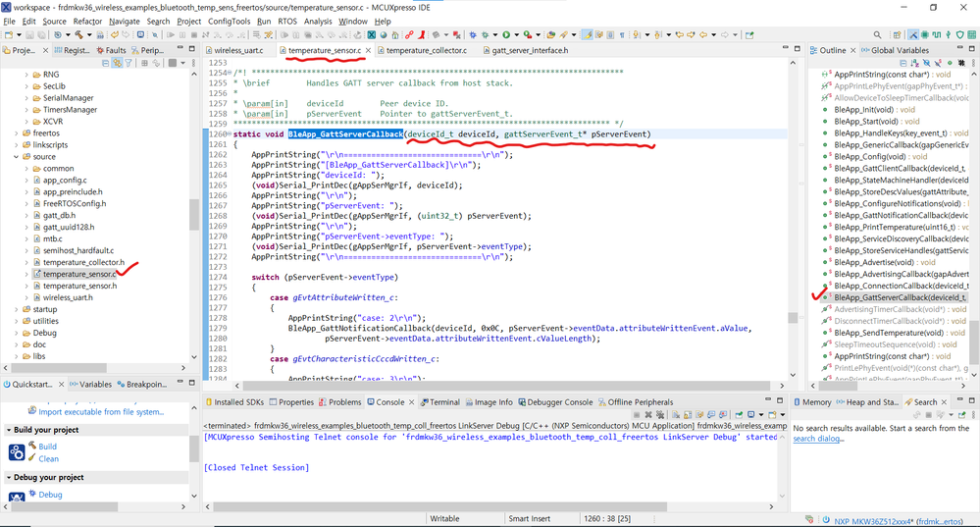The height and width of the screenshot is (527, 980).
Task: Maximize the Outline panel
Action: (x=972, y=48)
